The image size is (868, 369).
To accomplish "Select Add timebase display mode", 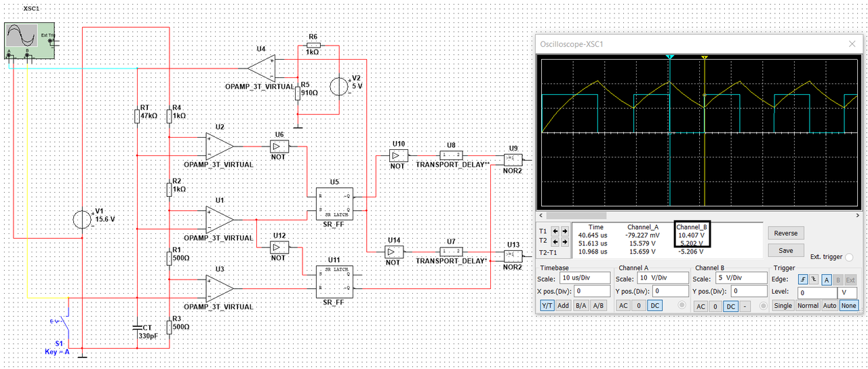I will [x=564, y=306].
